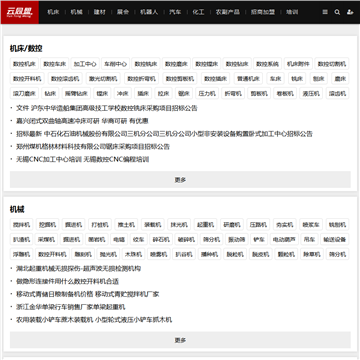The width and height of the screenshot is (360, 360).
Task: Open the 挖掘机 tag
Action: tap(47, 225)
